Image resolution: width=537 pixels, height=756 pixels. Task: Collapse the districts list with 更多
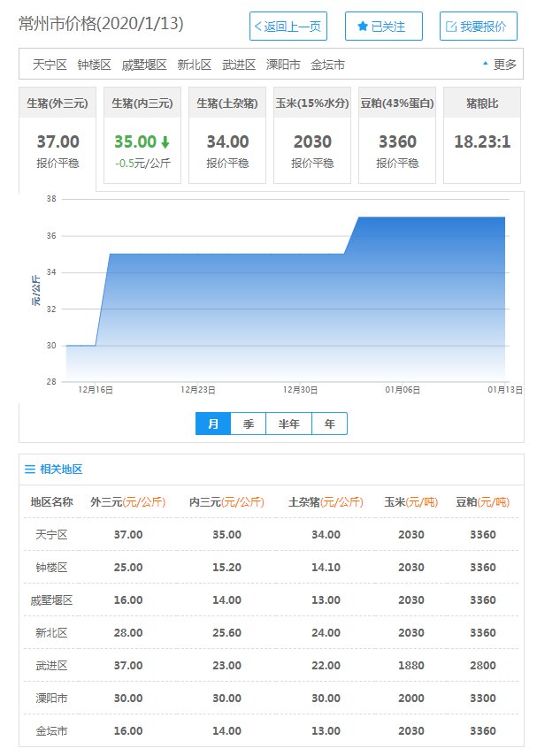500,65
